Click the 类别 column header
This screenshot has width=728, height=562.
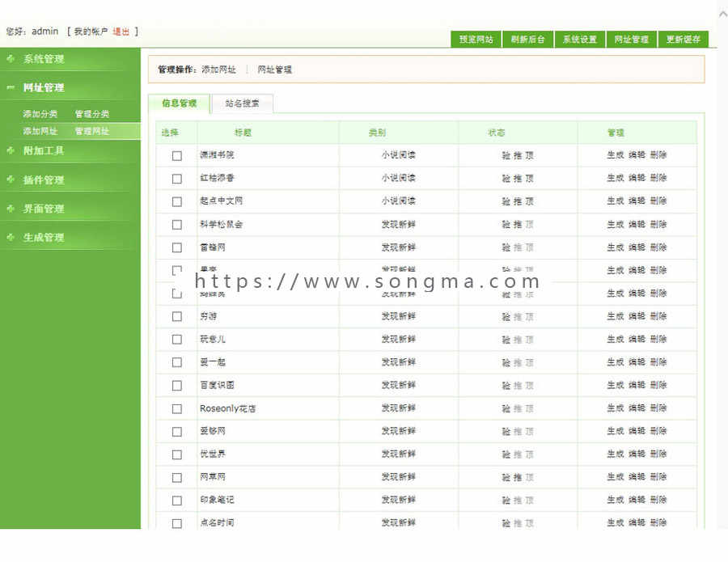[x=377, y=133]
